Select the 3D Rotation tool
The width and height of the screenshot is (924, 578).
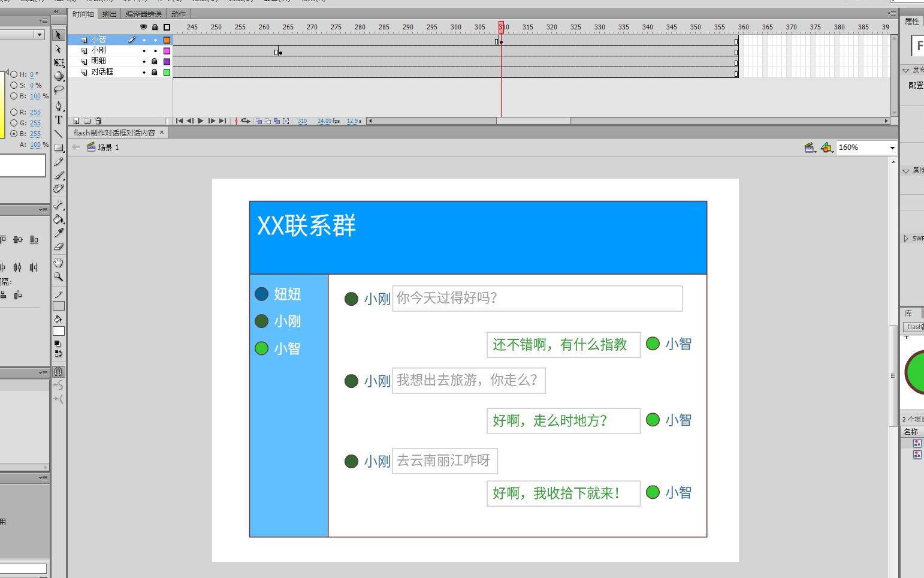[x=58, y=76]
